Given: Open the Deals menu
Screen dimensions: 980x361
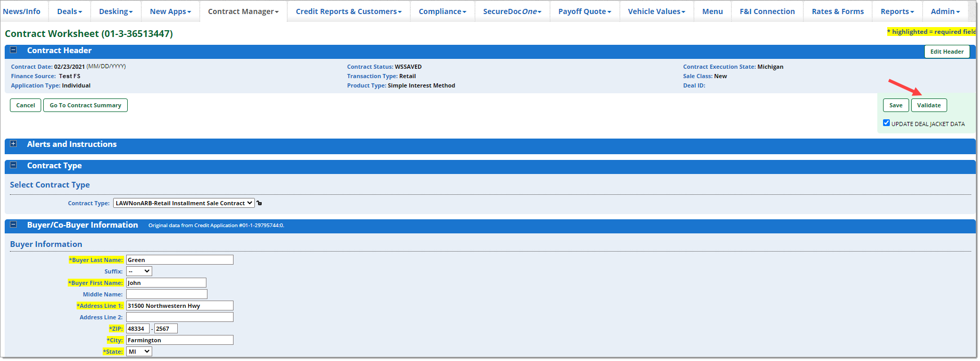Looking at the screenshot, I should 69,11.
